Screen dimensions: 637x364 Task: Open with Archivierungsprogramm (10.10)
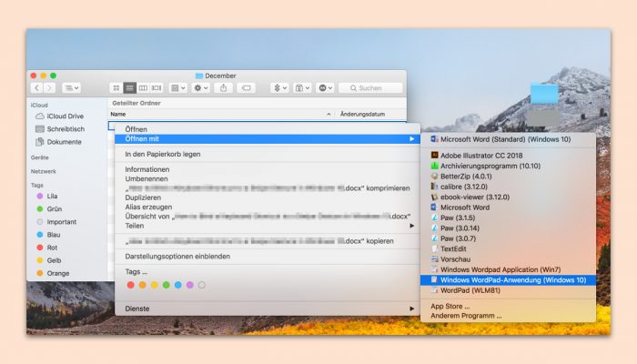click(x=508, y=166)
